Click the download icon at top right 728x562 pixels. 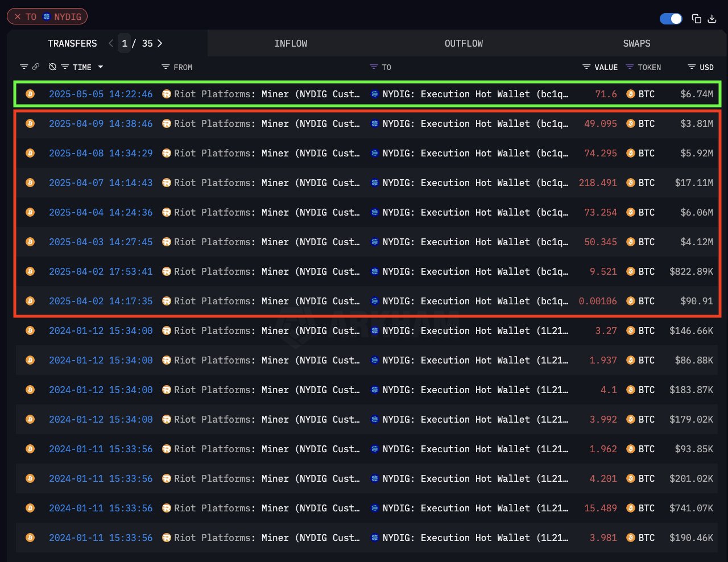tap(712, 19)
